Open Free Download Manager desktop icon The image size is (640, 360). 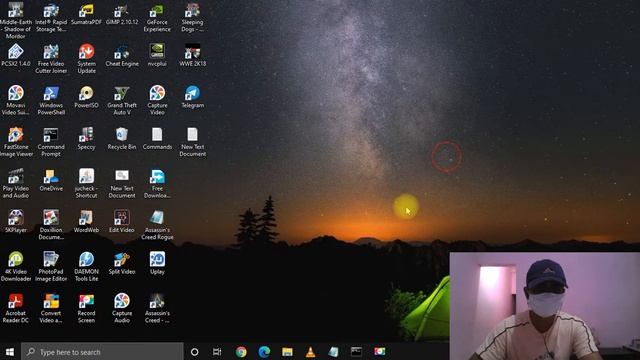[x=157, y=184]
